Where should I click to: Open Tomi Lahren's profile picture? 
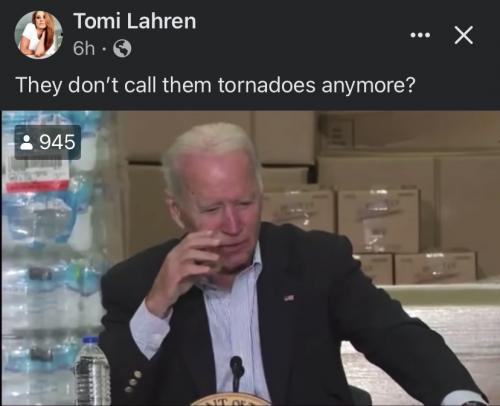pos(38,35)
